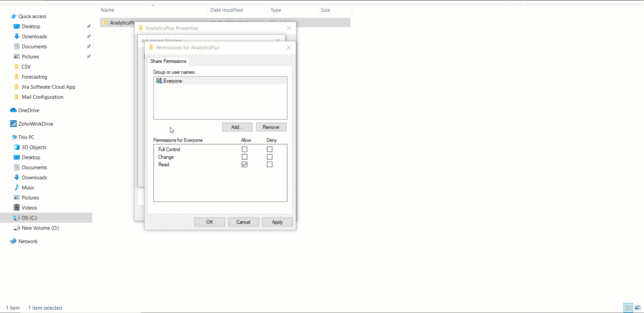Open Pictures under This PC

[x=30, y=197]
